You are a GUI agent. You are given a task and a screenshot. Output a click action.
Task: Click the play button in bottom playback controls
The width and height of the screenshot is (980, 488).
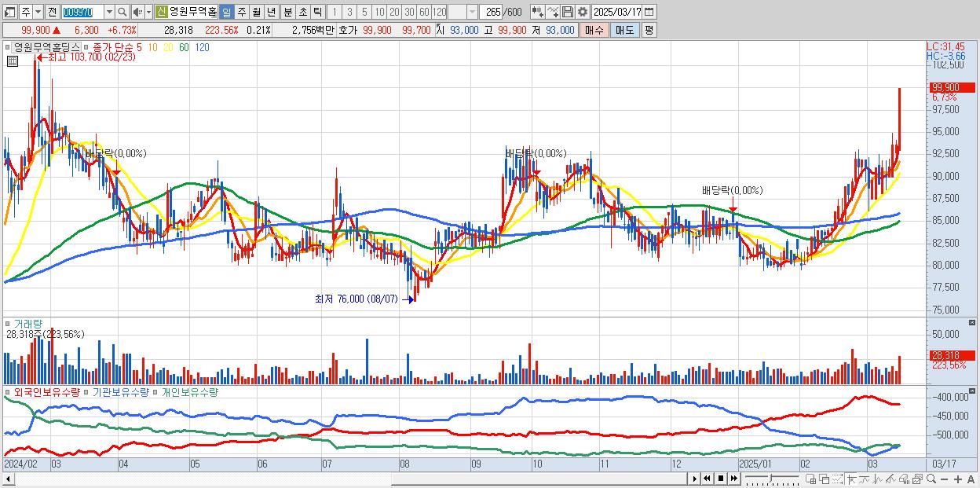click(x=695, y=479)
